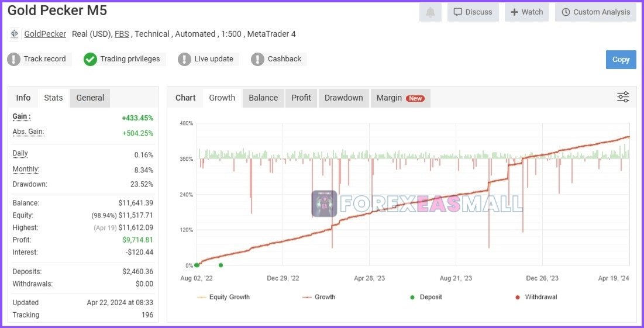Click the +433.45% gain value
The width and height of the screenshot is (644, 328).
[137, 118]
